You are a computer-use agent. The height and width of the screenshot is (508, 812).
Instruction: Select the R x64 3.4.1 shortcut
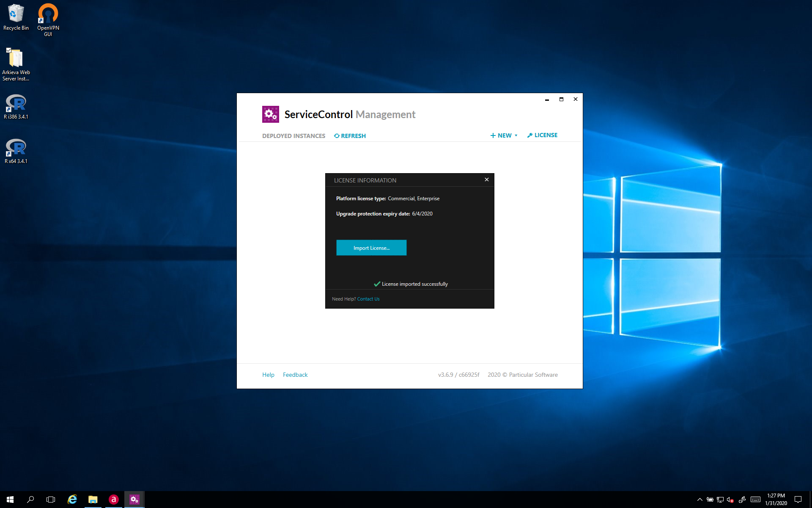pos(16,151)
